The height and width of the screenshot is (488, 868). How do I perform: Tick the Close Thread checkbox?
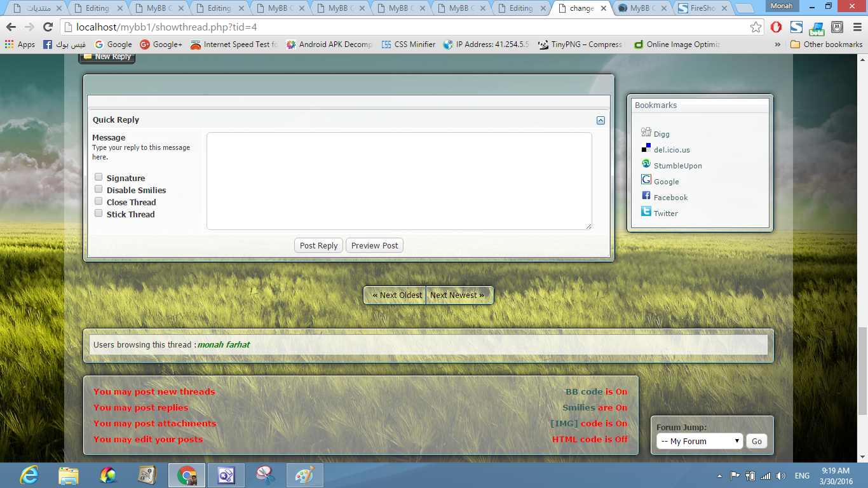pos(98,201)
